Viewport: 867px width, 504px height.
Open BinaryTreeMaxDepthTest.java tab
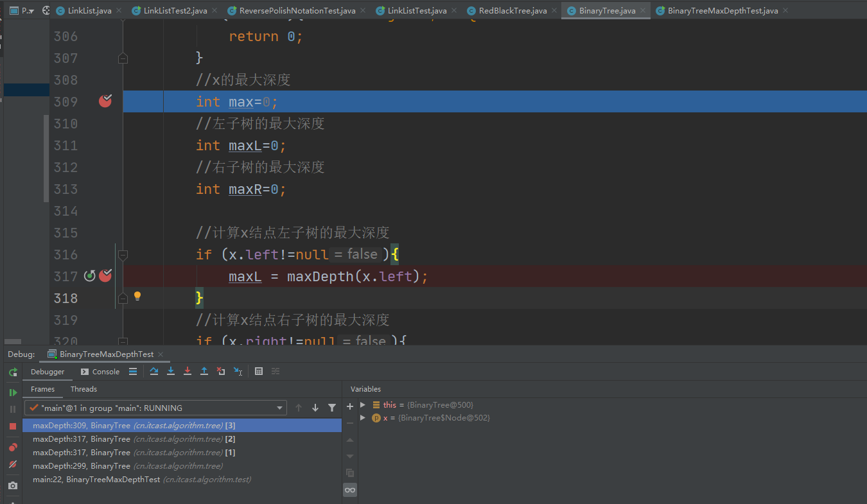[722, 11]
